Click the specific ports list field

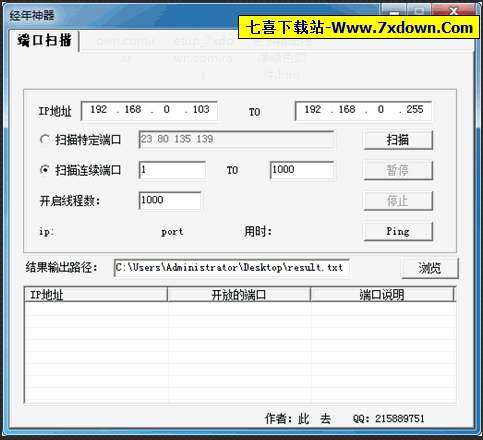pyautogui.click(x=236, y=139)
